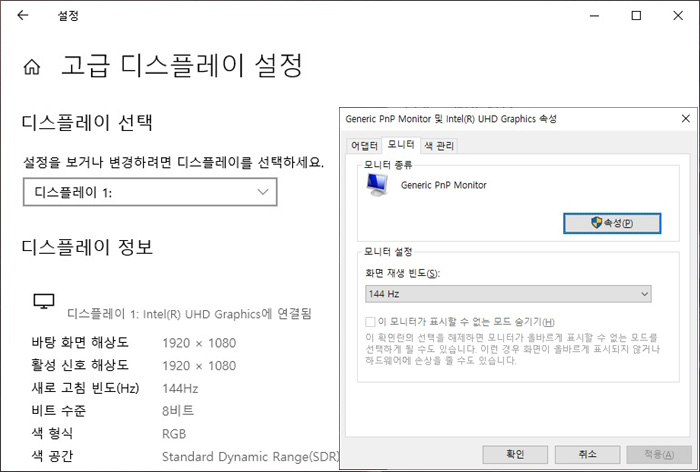Screen dimensions: 700x472
Task: Click the 속성(P) button
Action: click(x=612, y=223)
